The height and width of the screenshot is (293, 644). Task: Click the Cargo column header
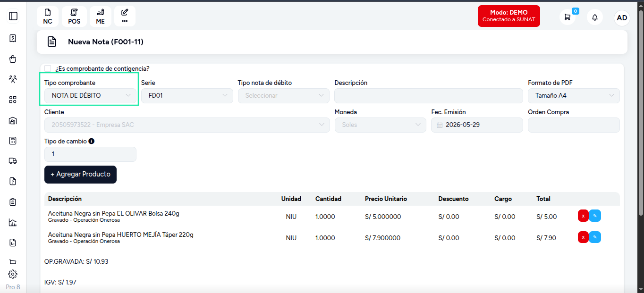point(503,199)
